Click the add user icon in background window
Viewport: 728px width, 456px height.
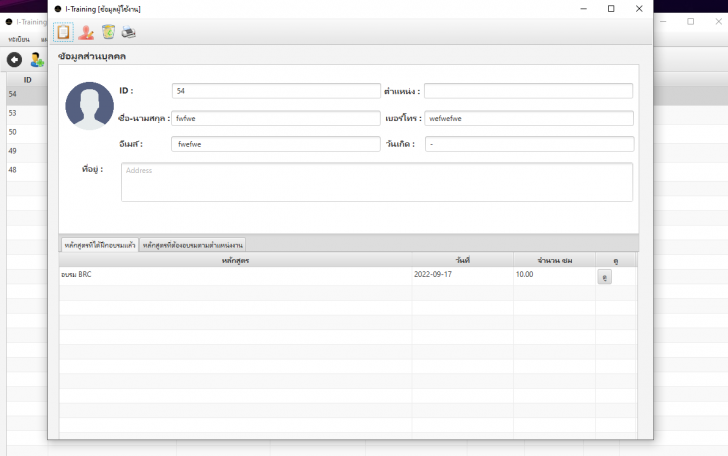point(37,59)
